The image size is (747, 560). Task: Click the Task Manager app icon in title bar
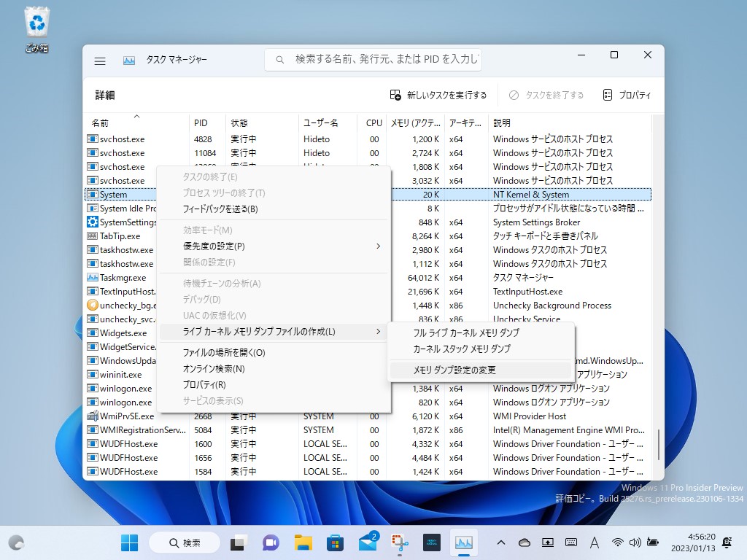129,61
